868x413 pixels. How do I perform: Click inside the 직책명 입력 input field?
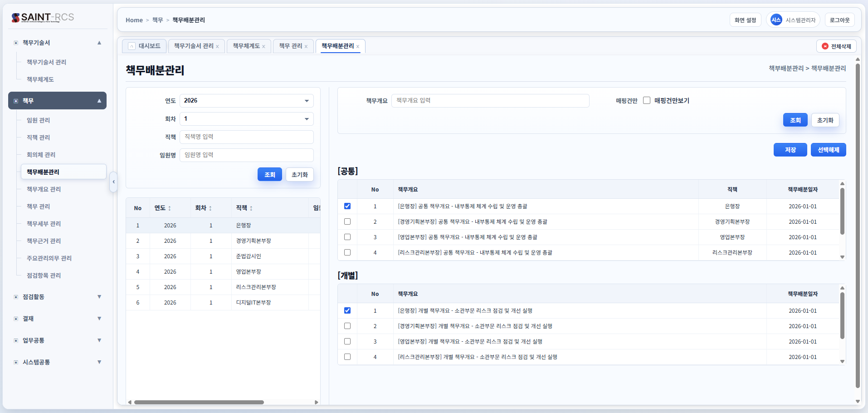click(246, 137)
